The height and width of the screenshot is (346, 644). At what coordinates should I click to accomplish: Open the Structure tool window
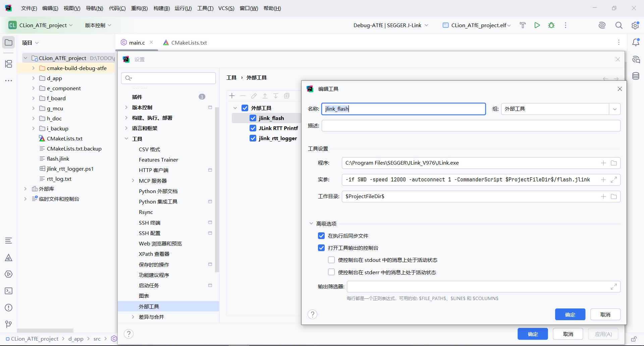tap(9, 64)
